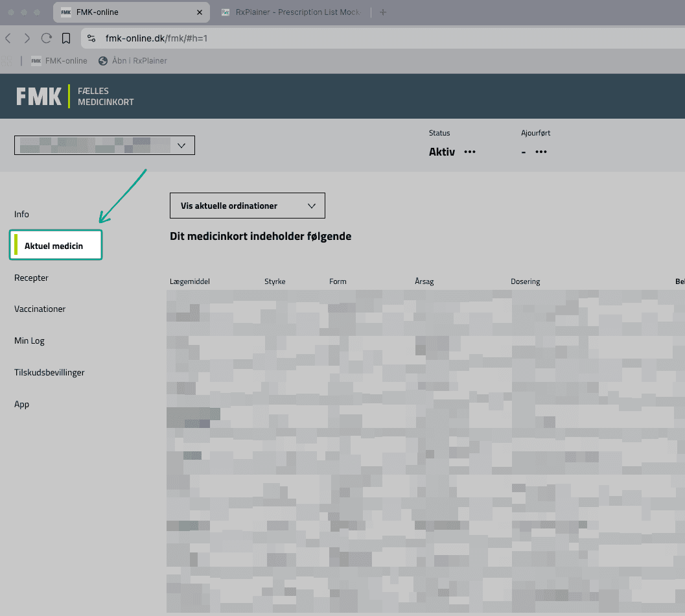Screen dimensions: 685x616
Task: Click the bookmark icon in the browser toolbar
Action: [66, 38]
